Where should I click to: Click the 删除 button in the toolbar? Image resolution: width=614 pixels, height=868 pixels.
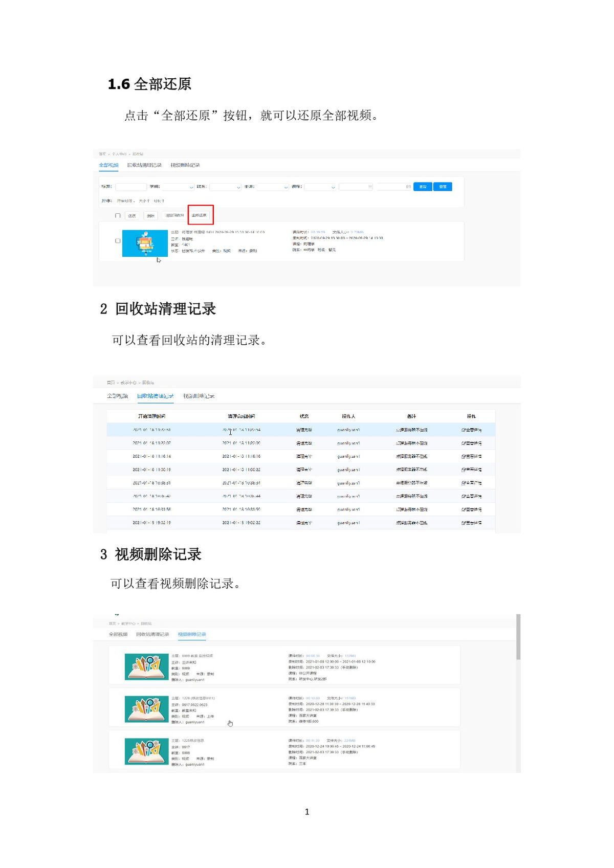click(150, 216)
